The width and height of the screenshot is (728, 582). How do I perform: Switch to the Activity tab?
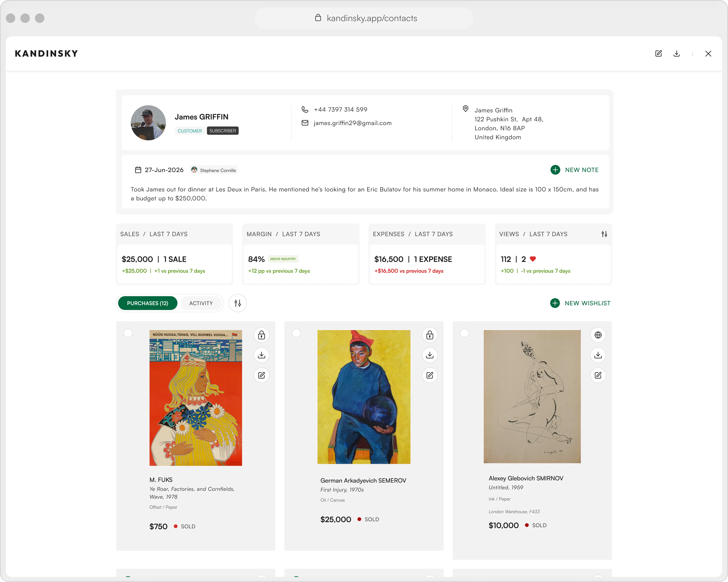[201, 303]
